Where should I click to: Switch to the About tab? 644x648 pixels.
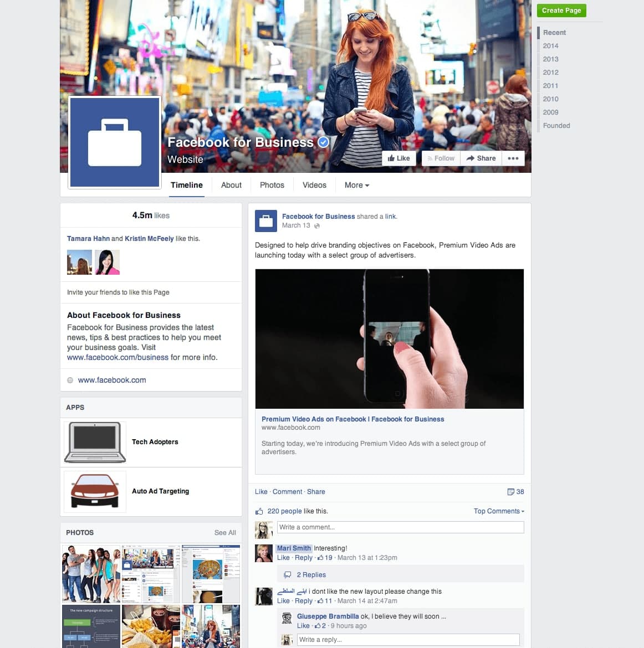pyautogui.click(x=231, y=185)
